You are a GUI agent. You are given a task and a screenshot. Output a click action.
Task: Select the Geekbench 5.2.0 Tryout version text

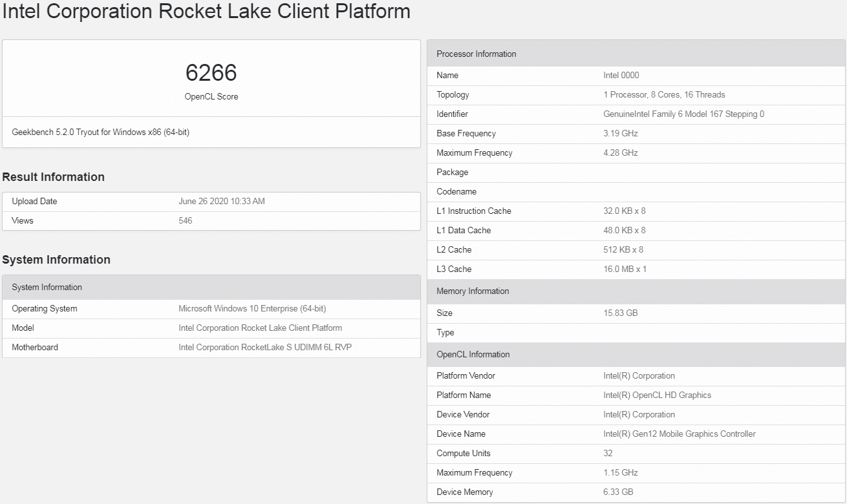(x=101, y=132)
